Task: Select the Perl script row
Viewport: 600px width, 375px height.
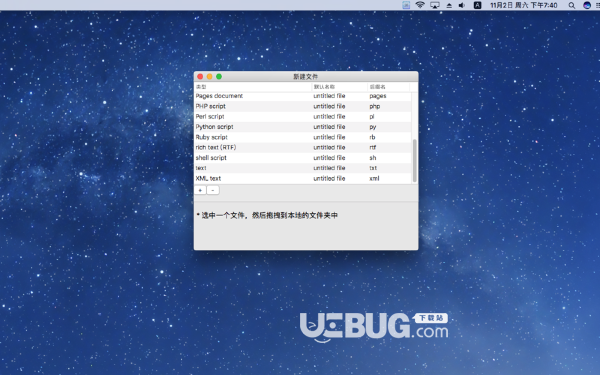Action: point(303,117)
